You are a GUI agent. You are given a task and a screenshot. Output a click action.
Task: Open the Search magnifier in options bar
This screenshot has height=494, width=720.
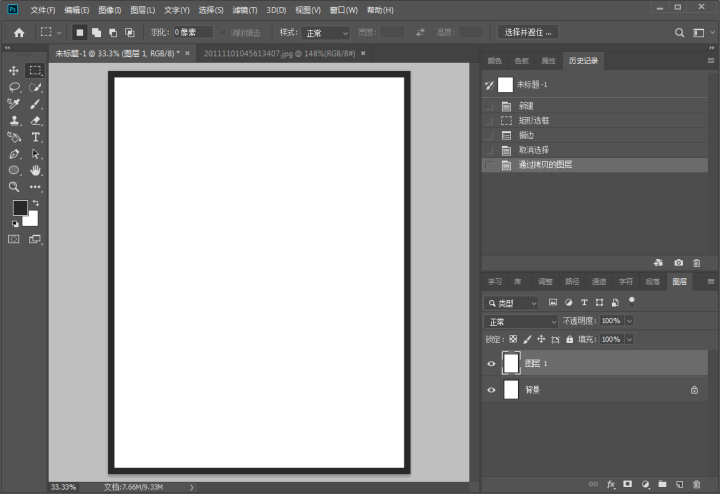679,33
